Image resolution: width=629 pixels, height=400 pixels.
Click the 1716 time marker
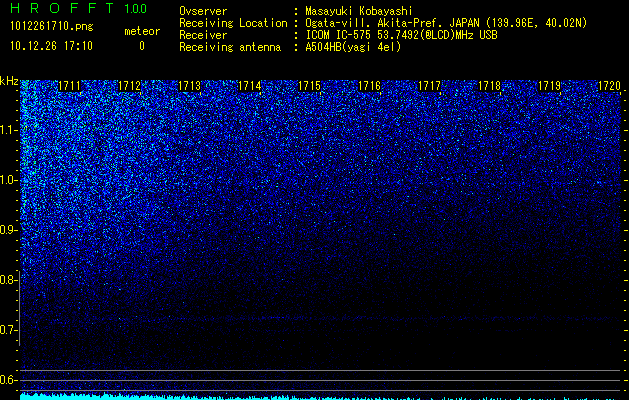(369, 86)
